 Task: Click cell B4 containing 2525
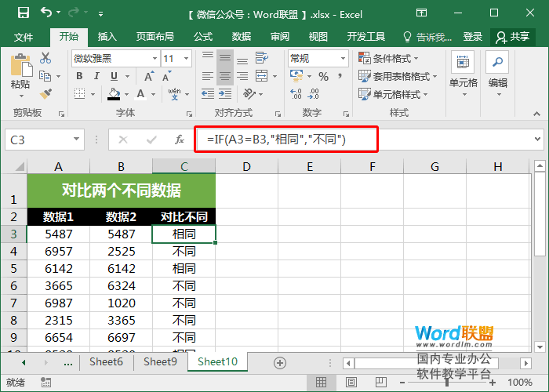pyautogui.click(x=121, y=252)
